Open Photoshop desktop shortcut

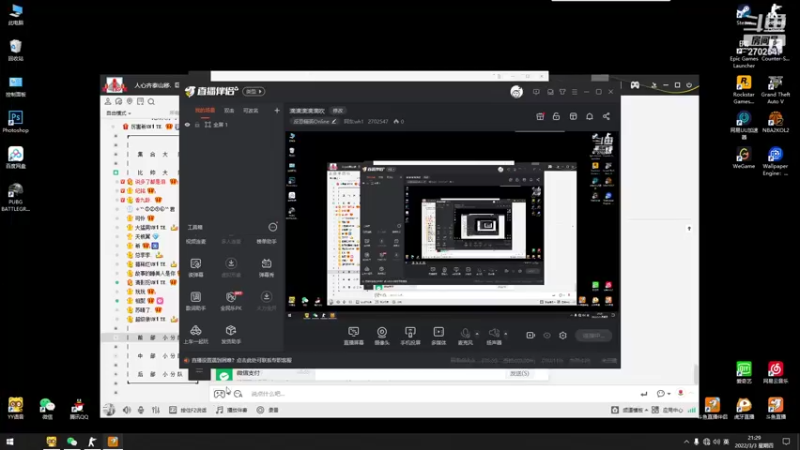point(15,121)
